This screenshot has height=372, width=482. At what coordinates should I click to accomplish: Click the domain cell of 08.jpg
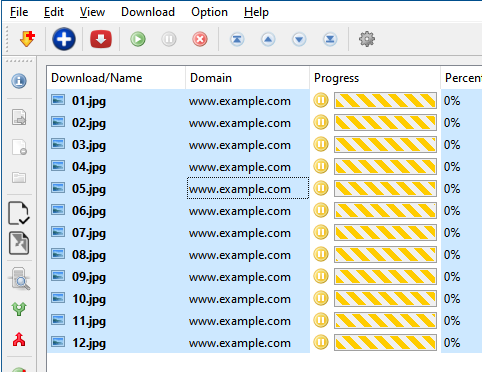pos(248,254)
